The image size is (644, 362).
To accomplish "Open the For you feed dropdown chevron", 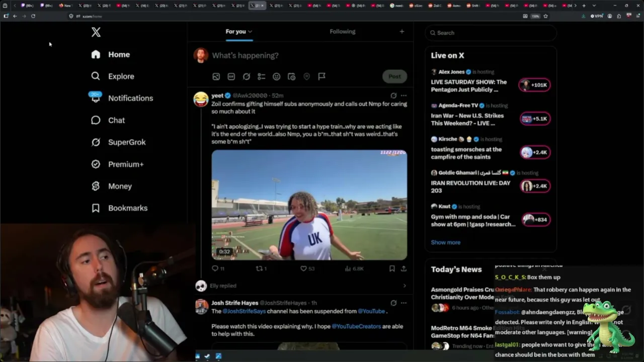I will tap(250, 32).
